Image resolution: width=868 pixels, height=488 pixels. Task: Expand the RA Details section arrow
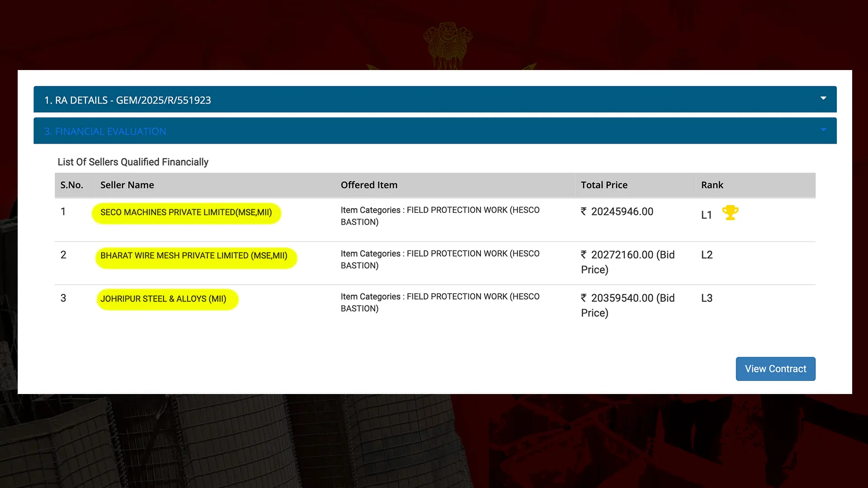point(823,98)
